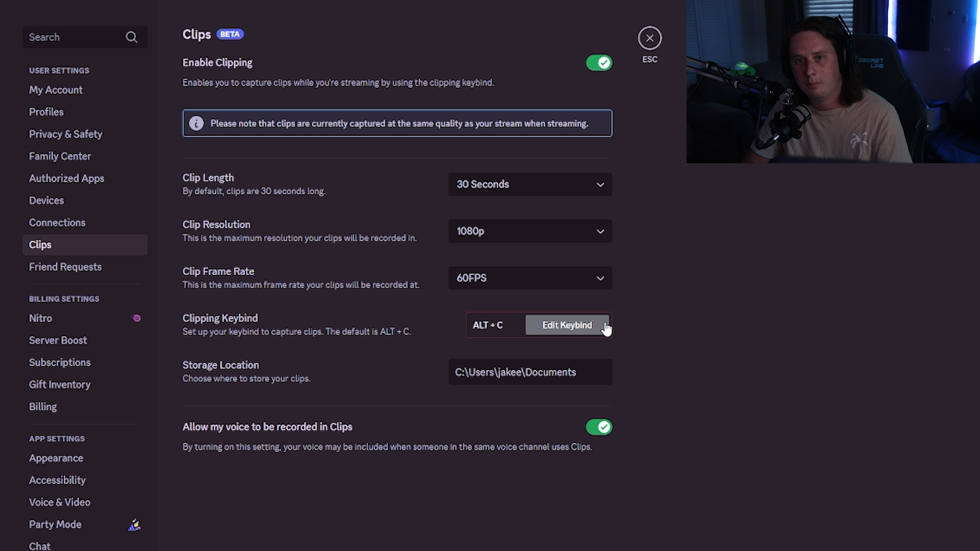
Task: Click the BETA badge beside Clips
Action: [230, 34]
